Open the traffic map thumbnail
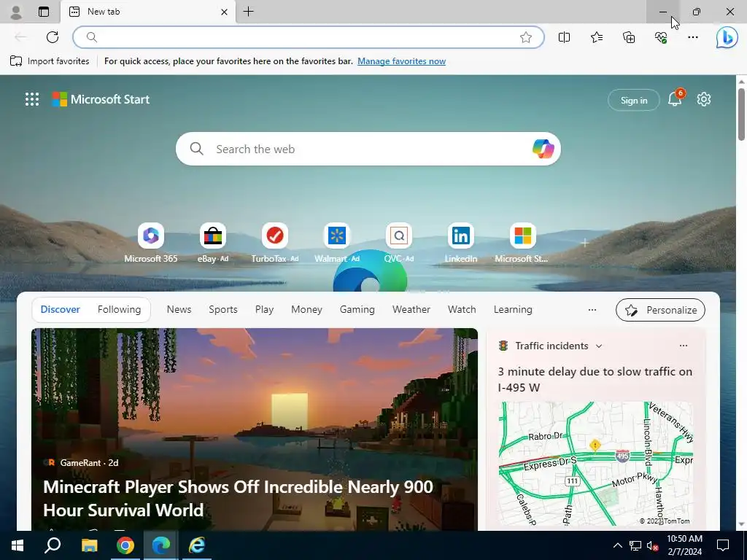Screen dimensions: 747x560 (x=595, y=464)
